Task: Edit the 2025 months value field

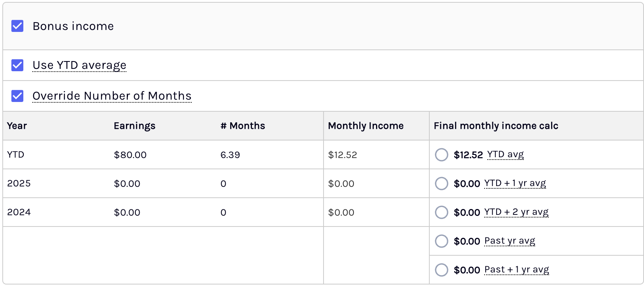Action: 223,184
